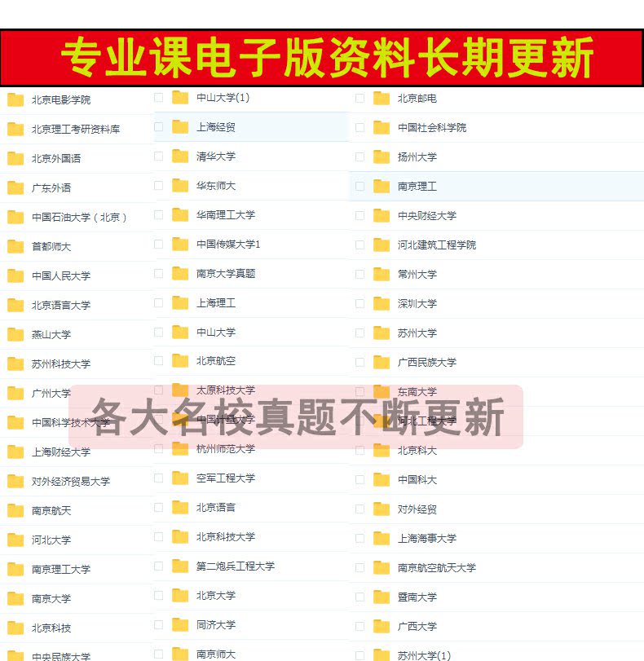The height and width of the screenshot is (661, 644).
Task: Click the 上海财经大学 folder icon
Action: [15, 452]
